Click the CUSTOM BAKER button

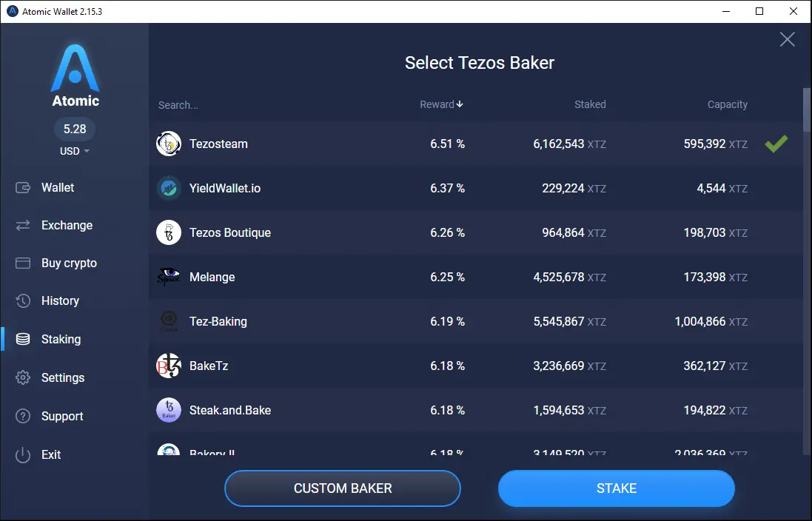(342, 488)
